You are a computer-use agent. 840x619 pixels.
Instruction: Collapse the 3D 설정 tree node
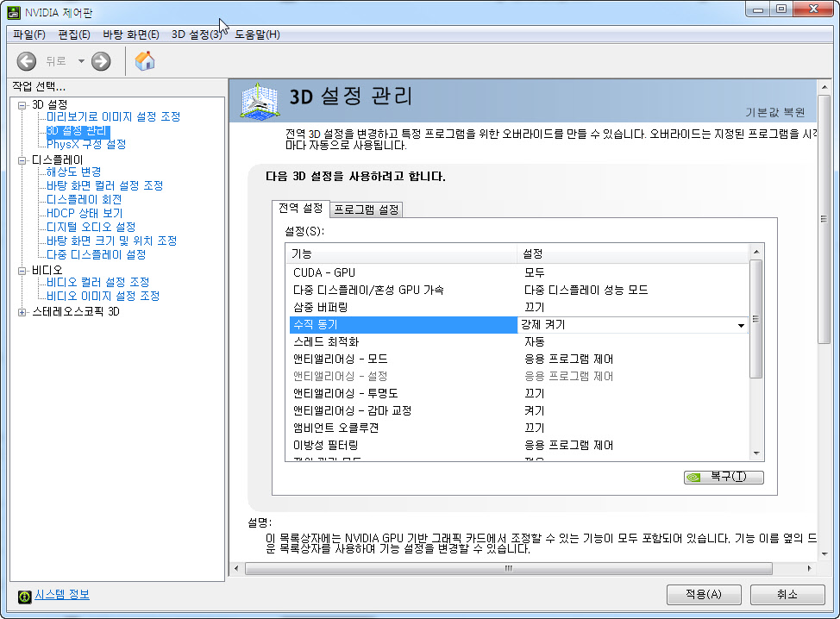point(22,105)
